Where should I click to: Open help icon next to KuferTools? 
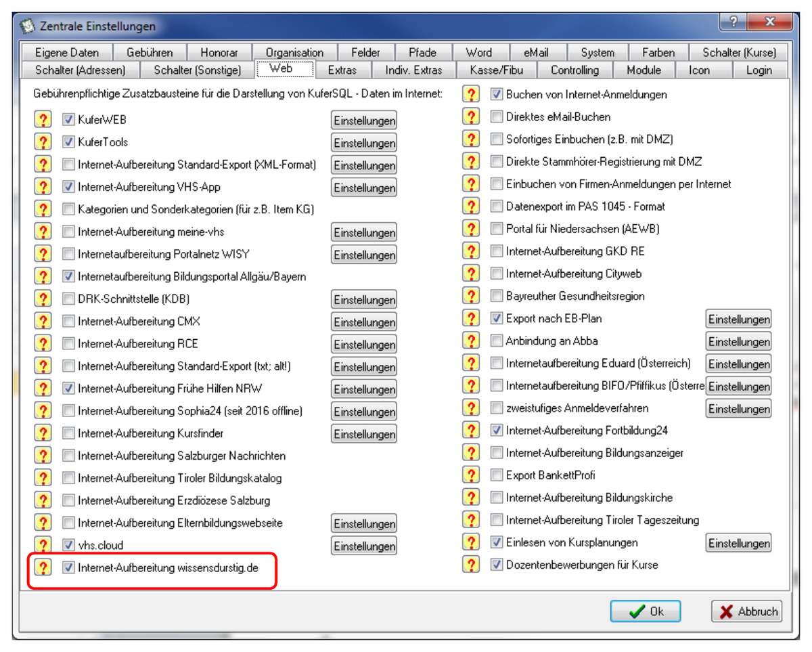click(x=43, y=142)
